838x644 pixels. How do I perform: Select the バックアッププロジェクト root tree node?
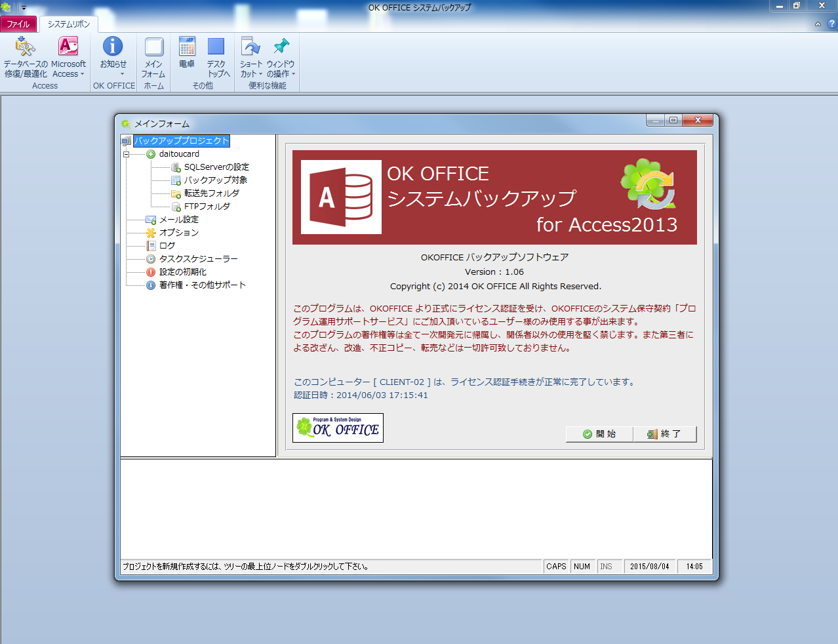click(x=182, y=141)
